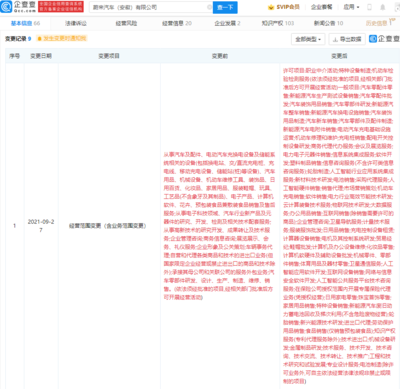Clear the company search box text
Viewport: 400px width, 389px height.
point(209,7)
